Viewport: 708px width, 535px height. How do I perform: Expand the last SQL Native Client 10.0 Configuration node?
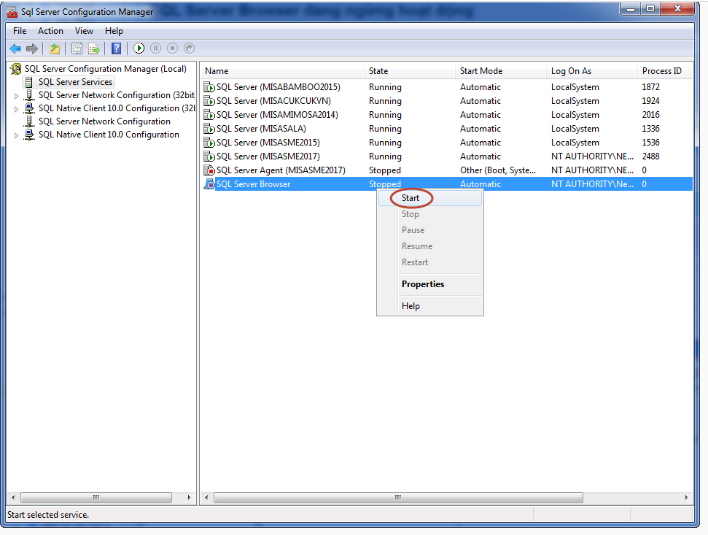pyautogui.click(x=16, y=135)
